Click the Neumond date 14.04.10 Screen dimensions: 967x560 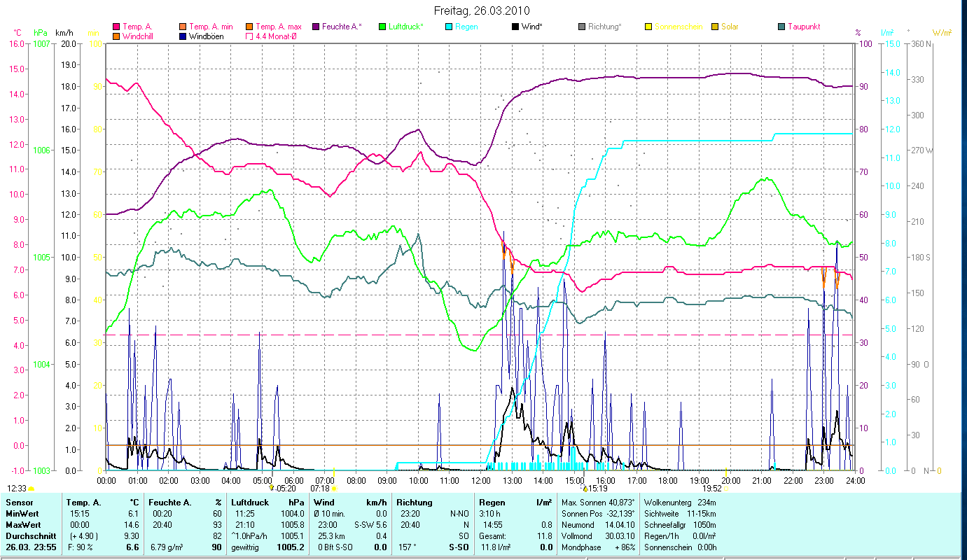(598, 524)
